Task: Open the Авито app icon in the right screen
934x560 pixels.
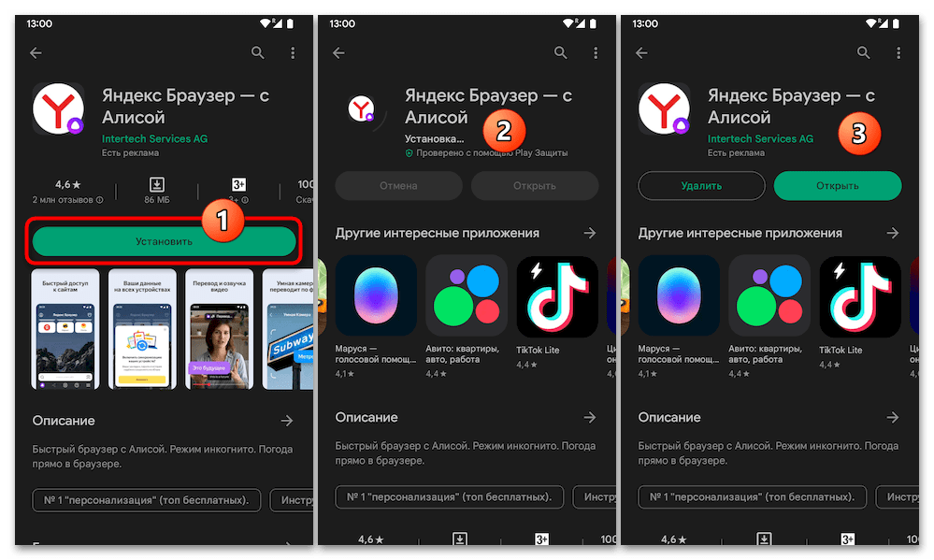Action: point(769,296)
